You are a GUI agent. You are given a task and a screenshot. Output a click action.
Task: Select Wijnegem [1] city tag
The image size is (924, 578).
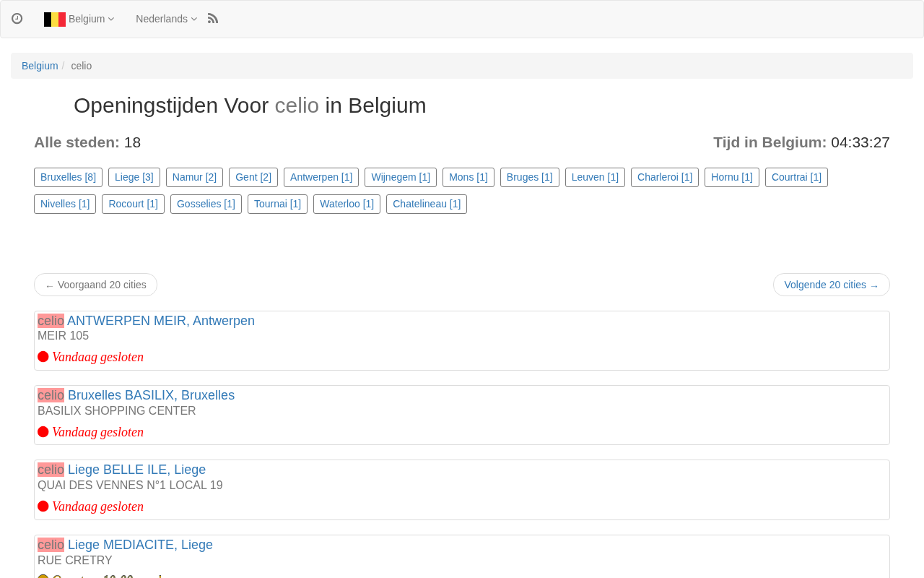[x=401, y=177]
